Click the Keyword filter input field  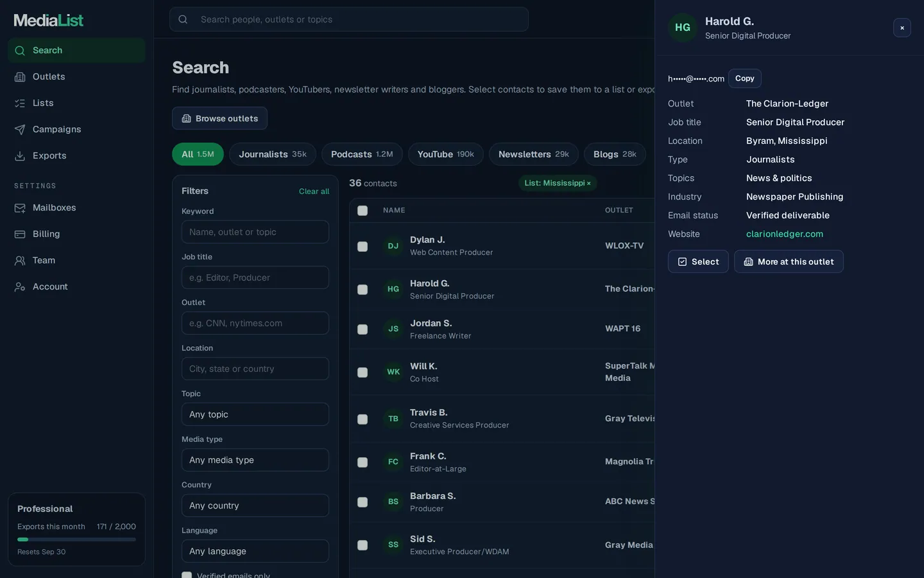point(255,232)
